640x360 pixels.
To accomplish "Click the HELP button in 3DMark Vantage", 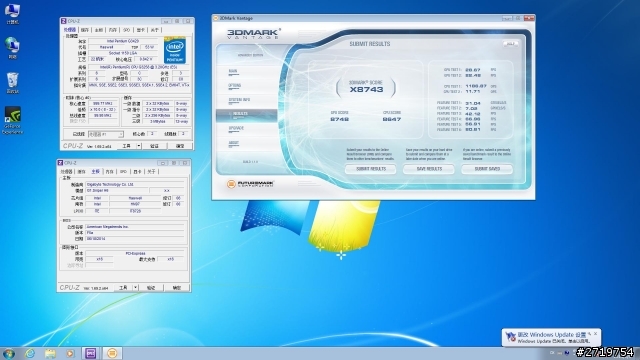I will (x=510, y=44).
